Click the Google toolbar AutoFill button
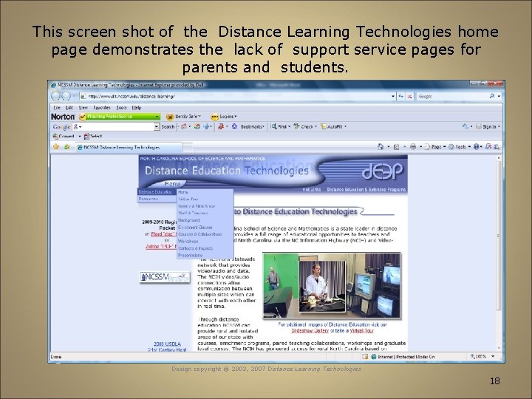The width and height of the screenshot is (532, 399). (x=333, y=126)
